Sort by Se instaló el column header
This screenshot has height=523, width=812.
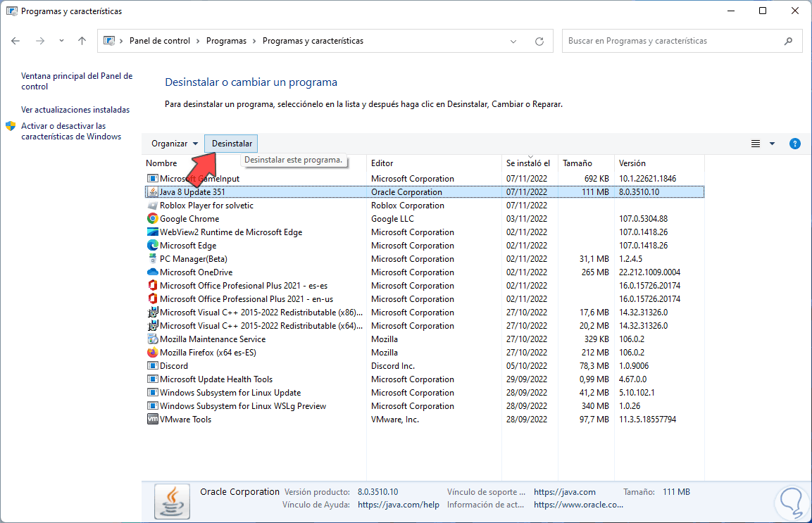(528, 163)
